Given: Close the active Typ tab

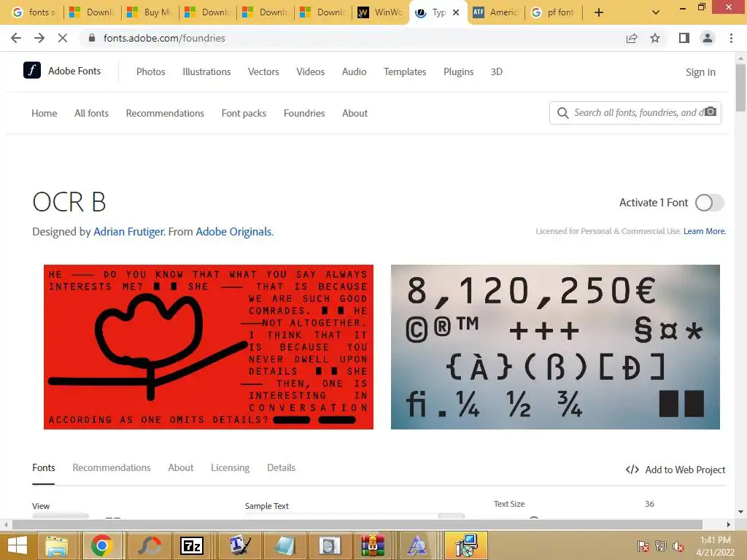Looking at the screenshot, I should pos(456,12).
